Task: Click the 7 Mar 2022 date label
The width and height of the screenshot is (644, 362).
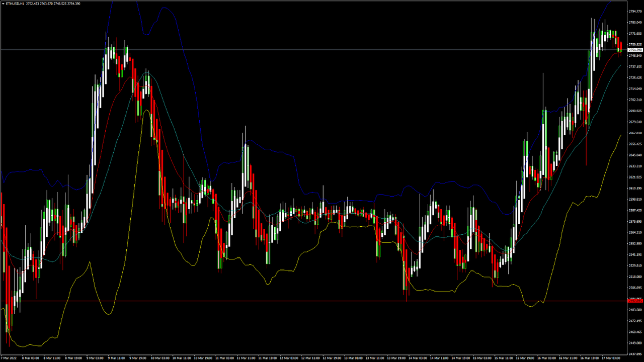Action: pos(11,358)
